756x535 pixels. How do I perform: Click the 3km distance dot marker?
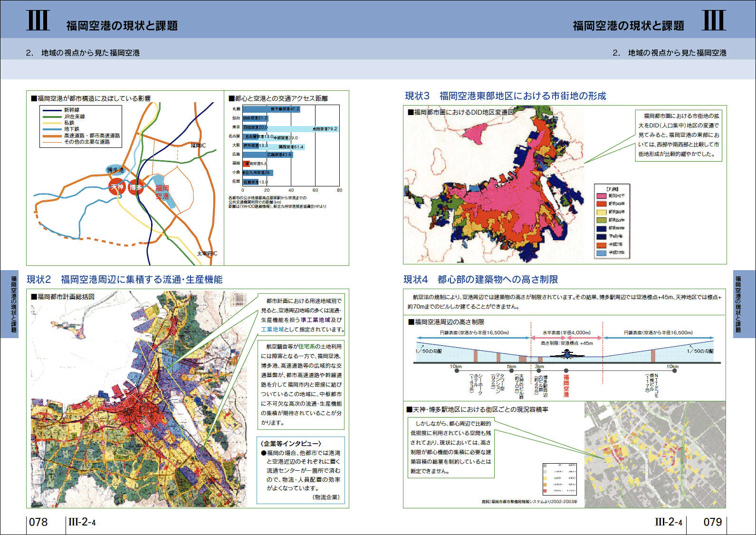[539, 370]
